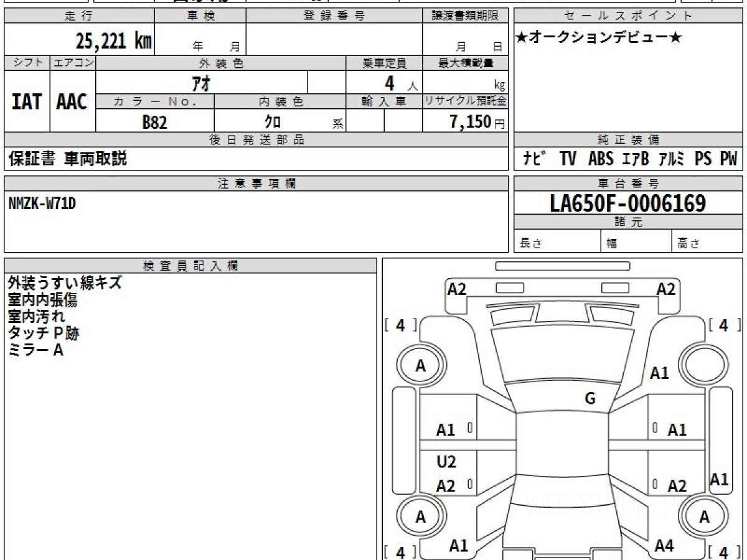The image size is (747, 560).
Task: Click the 注意事項欄 header
Action: tap(256, 183)
